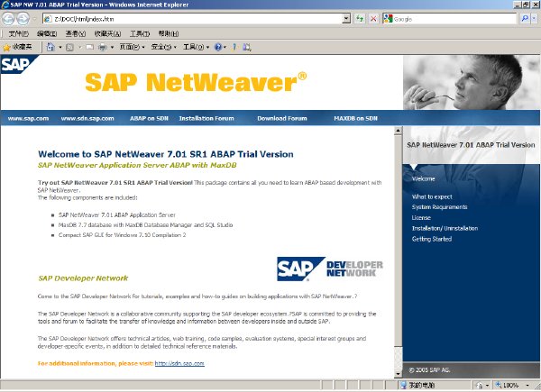Open the 收藏夹(A) menu
The height and width of the screenshot is (392, 541).
[x=107, y=33]
